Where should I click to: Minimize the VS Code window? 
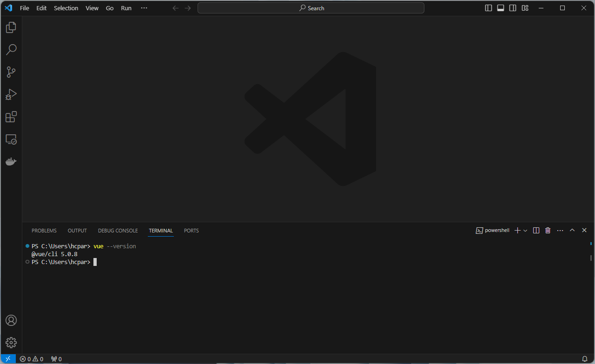coord(541,8)
